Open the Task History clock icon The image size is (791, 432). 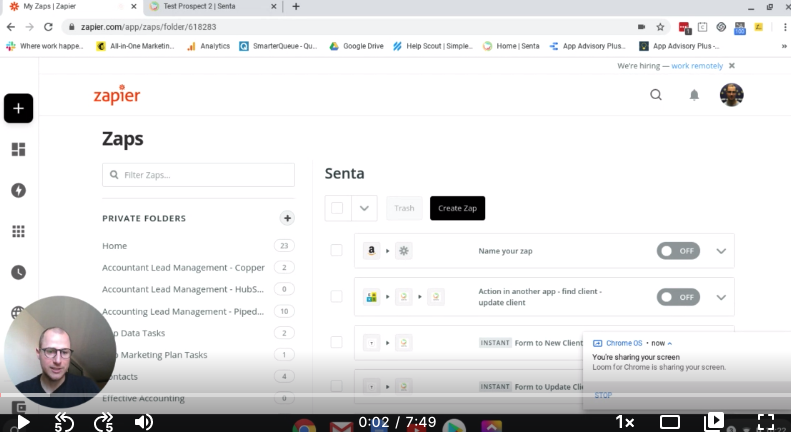pos(18,273)
